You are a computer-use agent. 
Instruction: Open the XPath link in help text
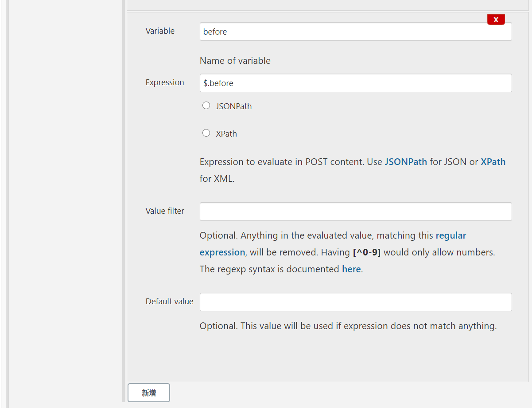(x=493, y=162)
